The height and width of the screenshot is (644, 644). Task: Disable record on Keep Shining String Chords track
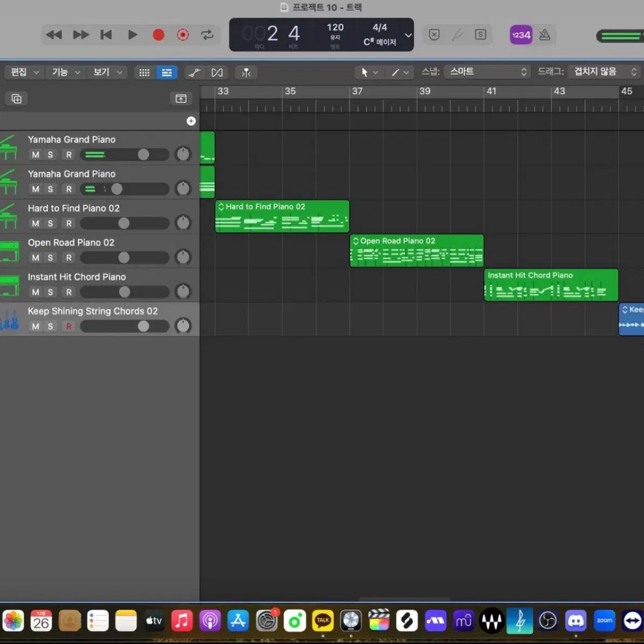coord(68,327)
